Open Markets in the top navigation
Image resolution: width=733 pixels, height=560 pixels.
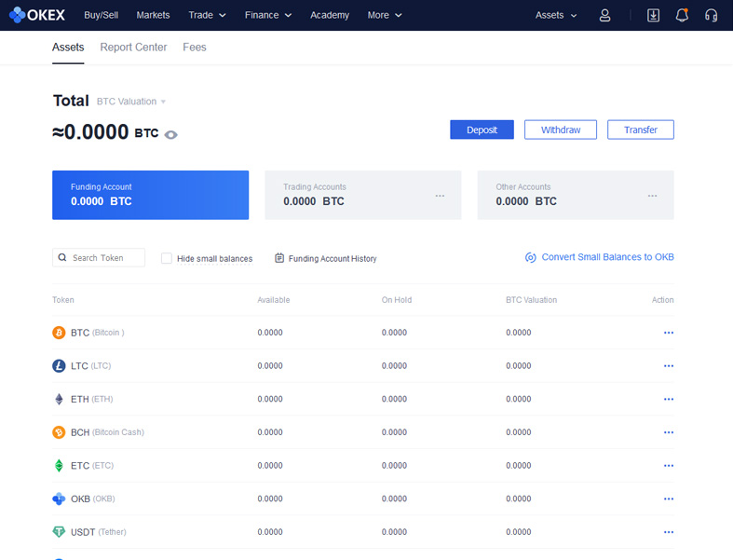coord(153,15)
